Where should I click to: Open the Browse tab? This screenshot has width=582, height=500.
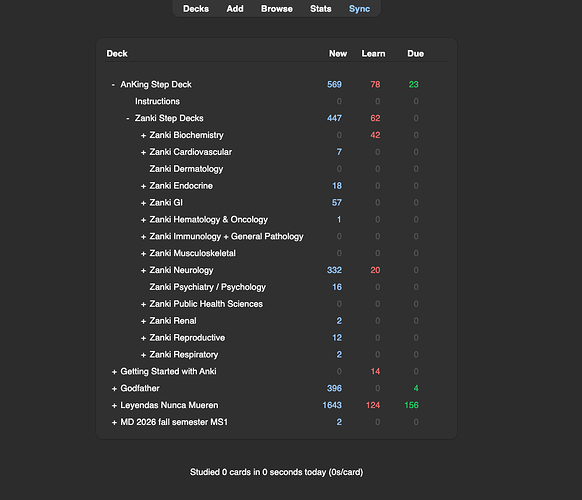277,9
